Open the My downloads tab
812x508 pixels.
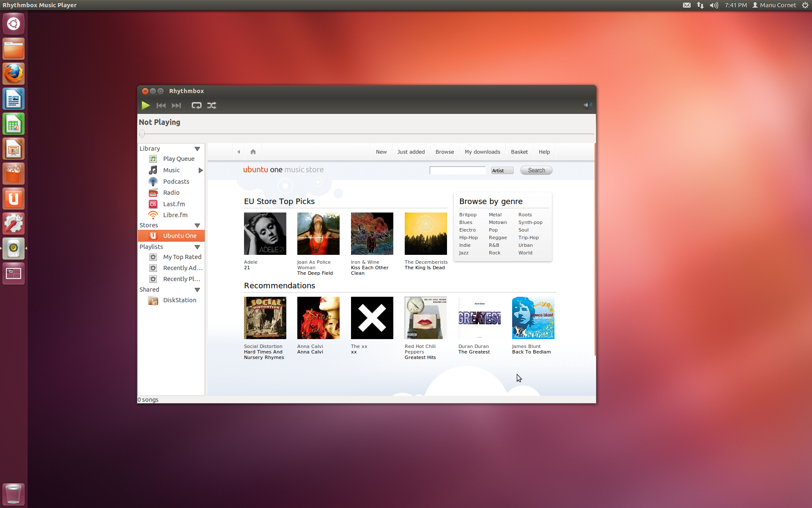tap(482, 152)
